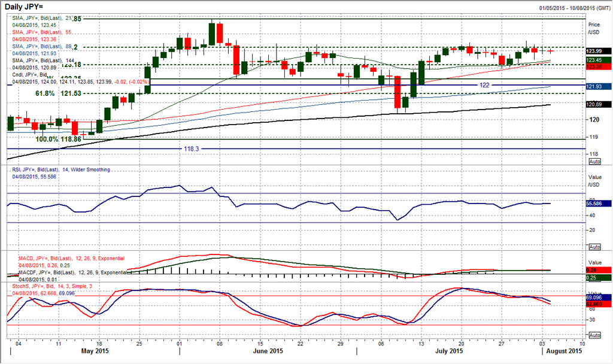Image resolution: width=613 pixels, height=364 pixels.
Task: Click the 'July 2015' month label
Action: pos(449,351)
